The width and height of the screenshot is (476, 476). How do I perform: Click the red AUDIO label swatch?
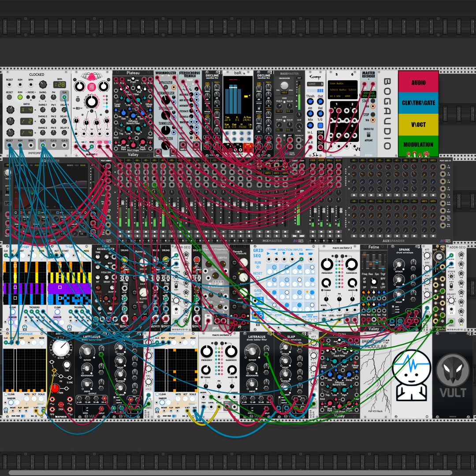coord(418,82)
